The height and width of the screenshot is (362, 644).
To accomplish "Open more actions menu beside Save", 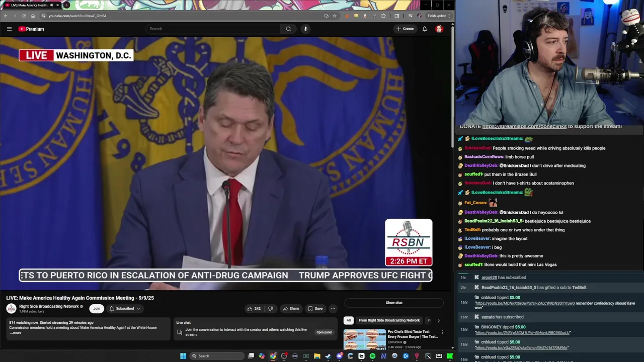I will [333, 309].
